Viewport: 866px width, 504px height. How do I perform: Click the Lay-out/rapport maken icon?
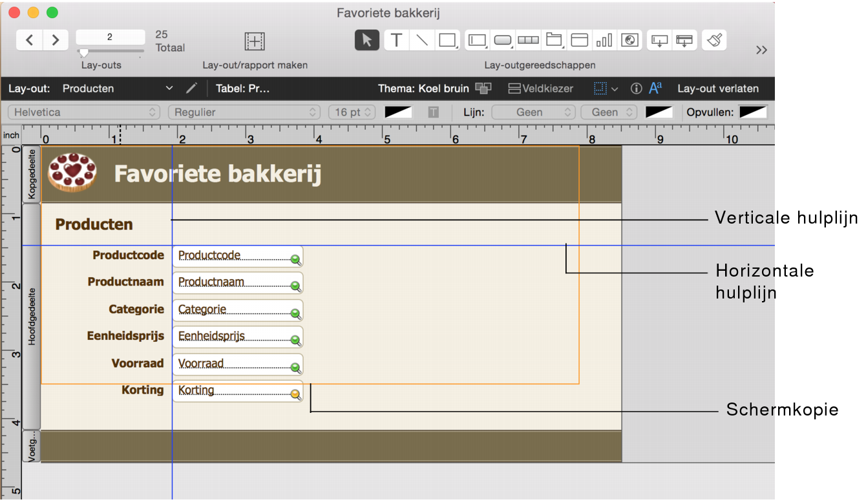point(255,41)
